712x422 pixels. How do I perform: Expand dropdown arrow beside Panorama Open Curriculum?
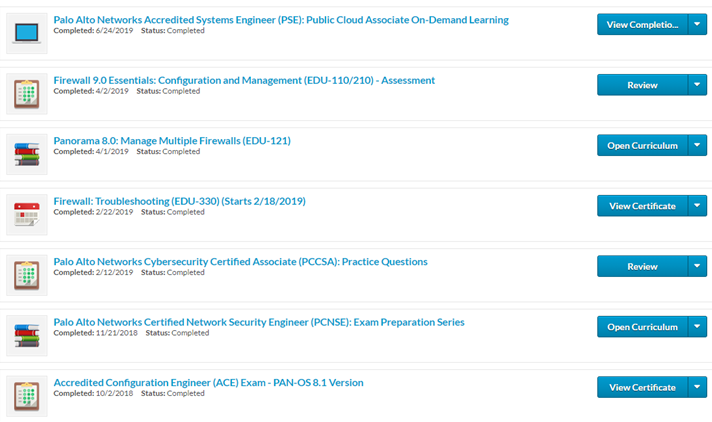pyautogui.click(x=698, y=146)
